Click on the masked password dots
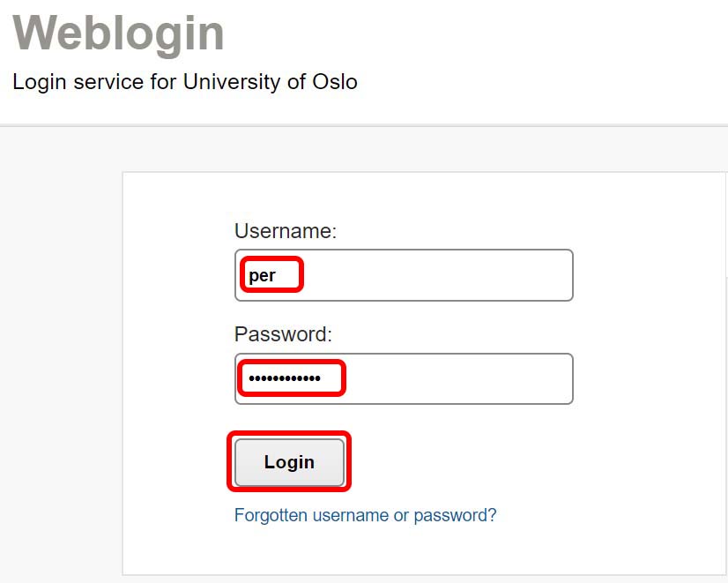The width and height of the screenshot is (728, 583). tap(284, 379)
